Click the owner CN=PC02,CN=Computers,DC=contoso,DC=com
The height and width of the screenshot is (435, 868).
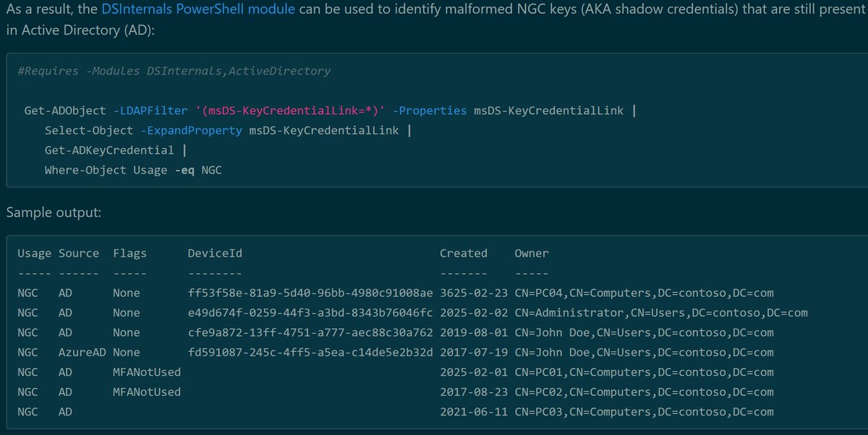(644, 392)
